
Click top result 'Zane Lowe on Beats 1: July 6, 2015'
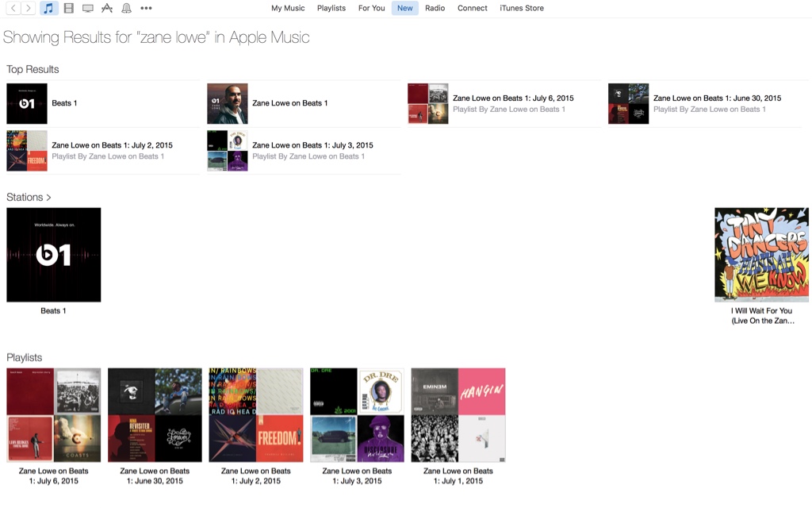coord(513,98)
